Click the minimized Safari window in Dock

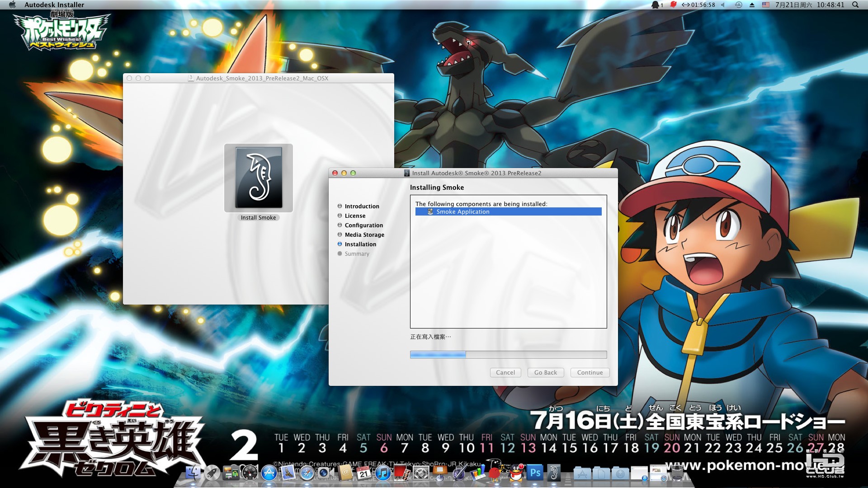[x=658, y=473]
